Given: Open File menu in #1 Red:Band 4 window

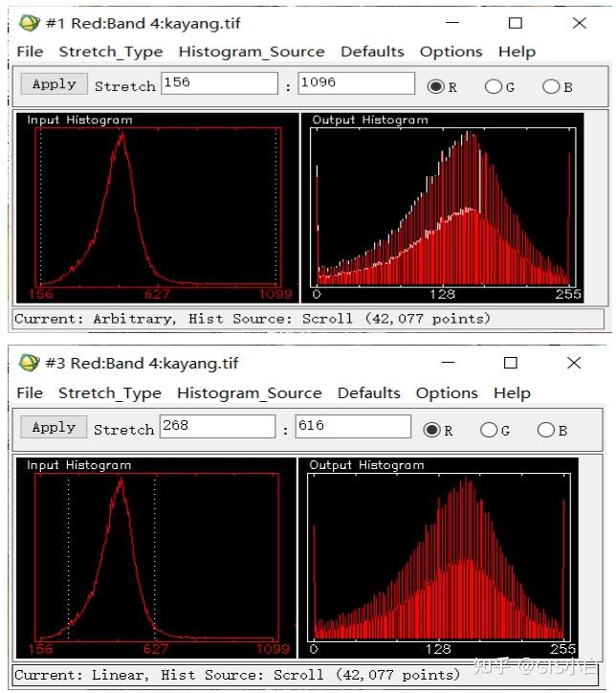Looking at the screenshot, I should (30, 52).
